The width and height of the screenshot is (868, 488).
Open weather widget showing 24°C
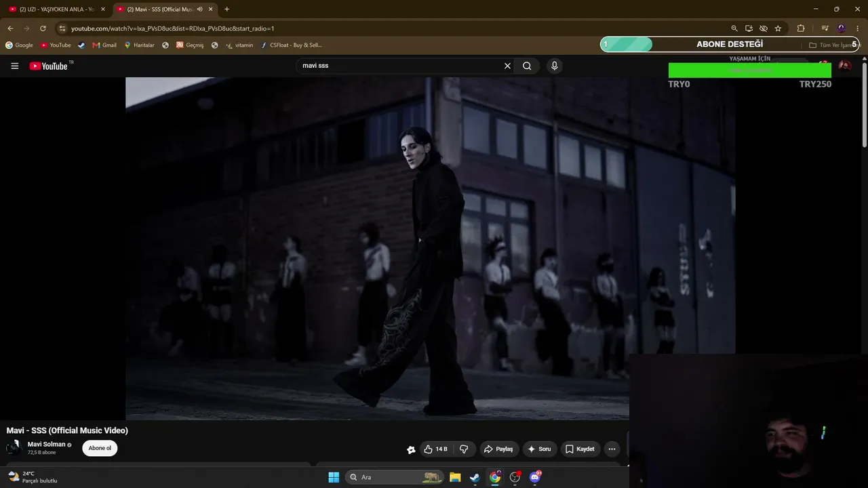click(33, 477)
